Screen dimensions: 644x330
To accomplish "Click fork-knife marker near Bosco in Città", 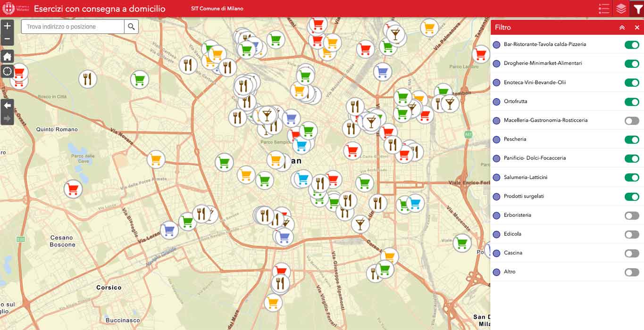I will [87, 79].
